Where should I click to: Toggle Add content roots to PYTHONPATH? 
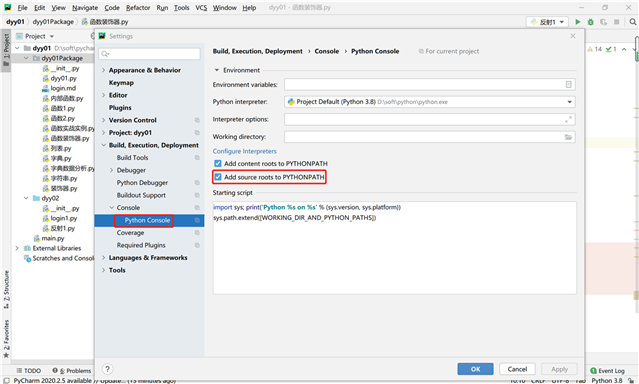[218, 163]
